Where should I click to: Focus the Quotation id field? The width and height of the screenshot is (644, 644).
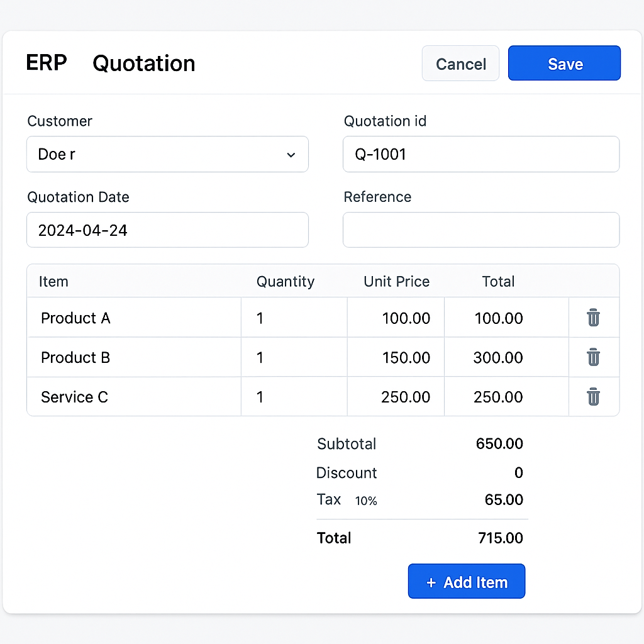click(481, 154)
